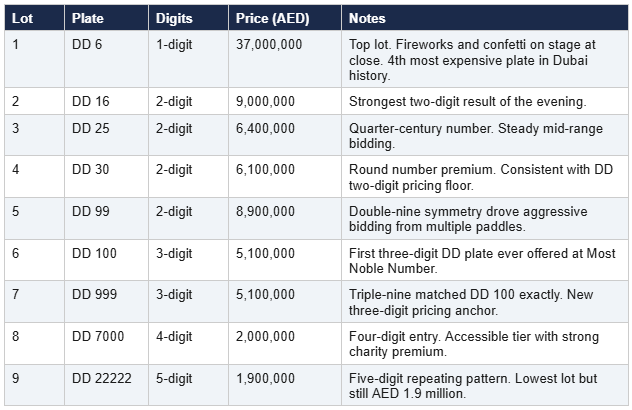Click the Price (AED) column header
Screen dimensions: 632x410
(x=265, y=19)
